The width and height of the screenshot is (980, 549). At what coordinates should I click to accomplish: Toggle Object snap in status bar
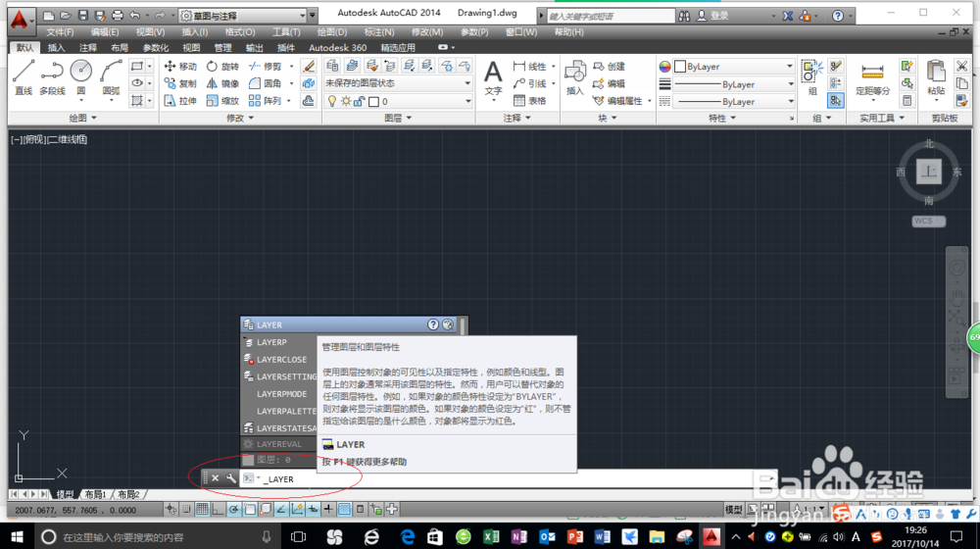pos(249,510)
